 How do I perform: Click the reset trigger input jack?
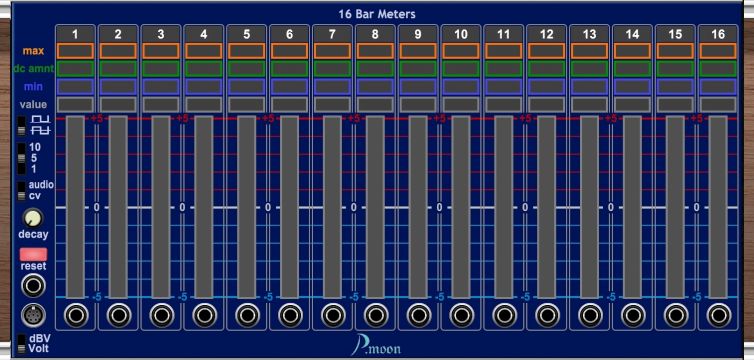tap(34, 286)
